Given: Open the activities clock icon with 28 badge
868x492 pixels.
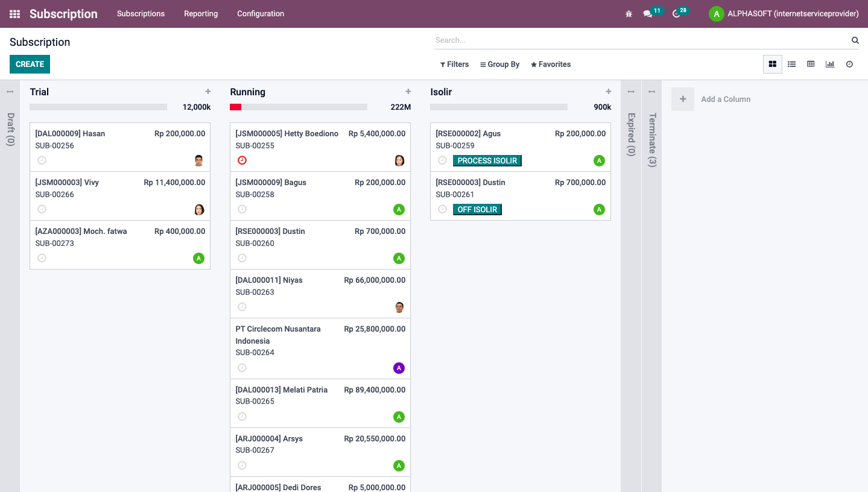Looking at the screenshot, I should (x=676, y=14).
